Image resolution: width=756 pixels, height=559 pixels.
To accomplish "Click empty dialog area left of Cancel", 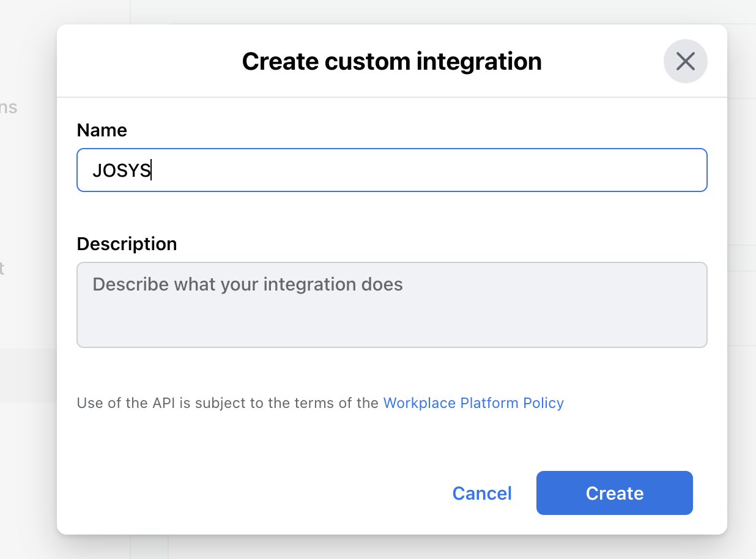I will (x=245, y=493).
